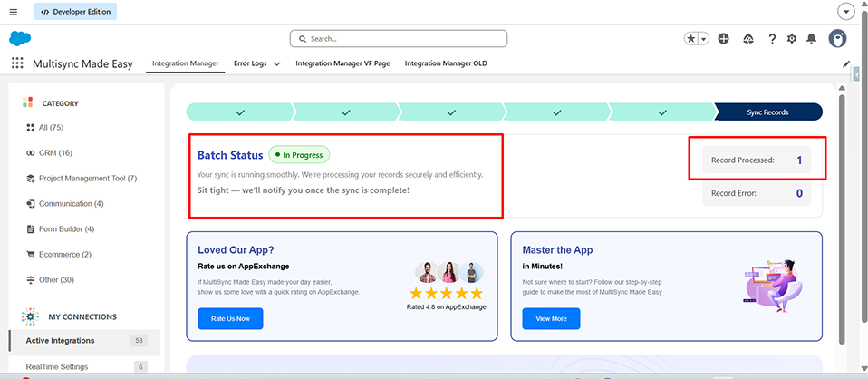Click the All category grid icon

pos(31,128)
